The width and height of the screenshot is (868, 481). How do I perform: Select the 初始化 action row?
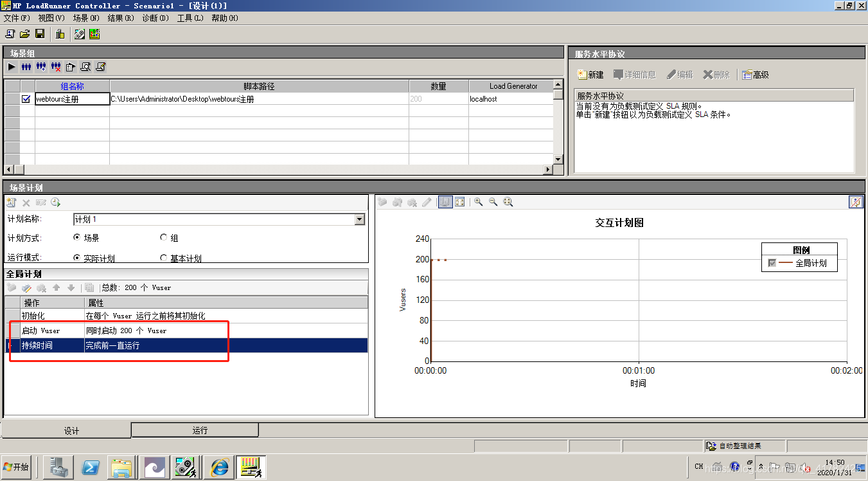[x=186, y=316]
